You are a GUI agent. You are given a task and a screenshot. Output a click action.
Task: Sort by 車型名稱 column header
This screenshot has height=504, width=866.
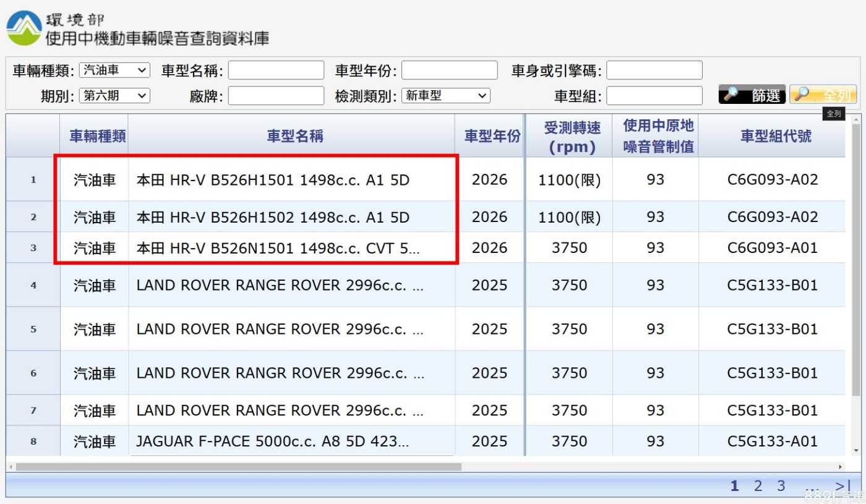[292, 136]
